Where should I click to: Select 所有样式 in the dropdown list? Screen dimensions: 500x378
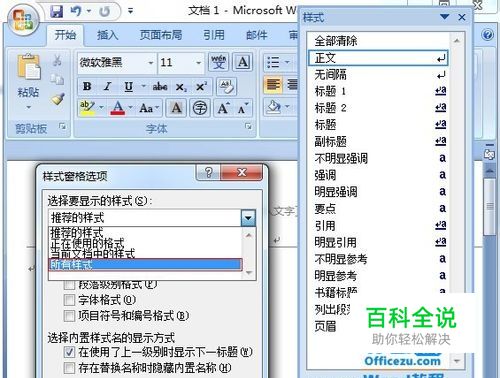(x=145, y=265)
